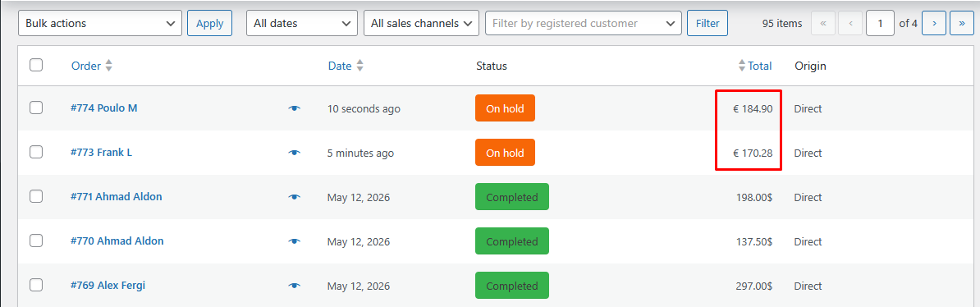Viewport: 980px width, 307px height.
Task: Click total € 184.90
Action: tap(753, 109)
